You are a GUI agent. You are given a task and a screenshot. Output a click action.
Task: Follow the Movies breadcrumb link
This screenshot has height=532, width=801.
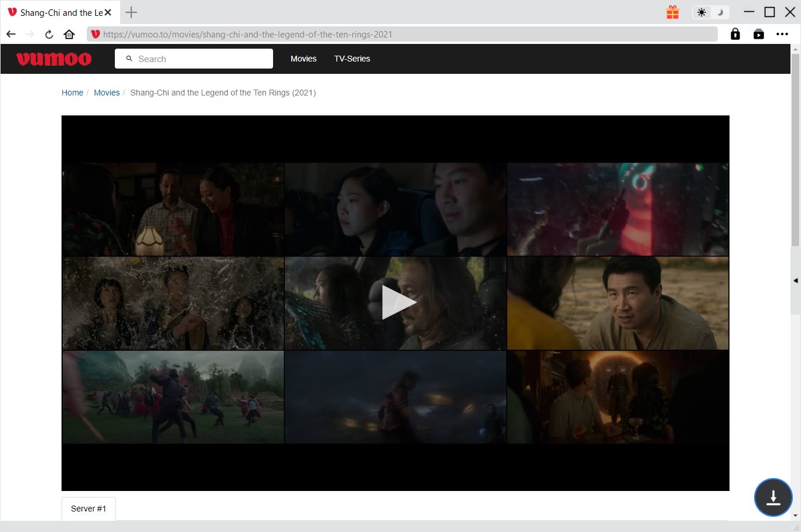coord(107,93)
